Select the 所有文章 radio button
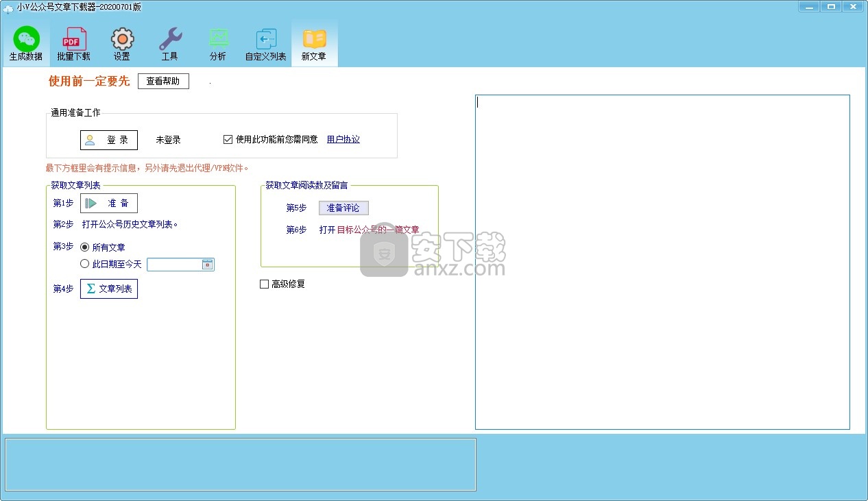This screenshot has width=868, height=501. 85,247
